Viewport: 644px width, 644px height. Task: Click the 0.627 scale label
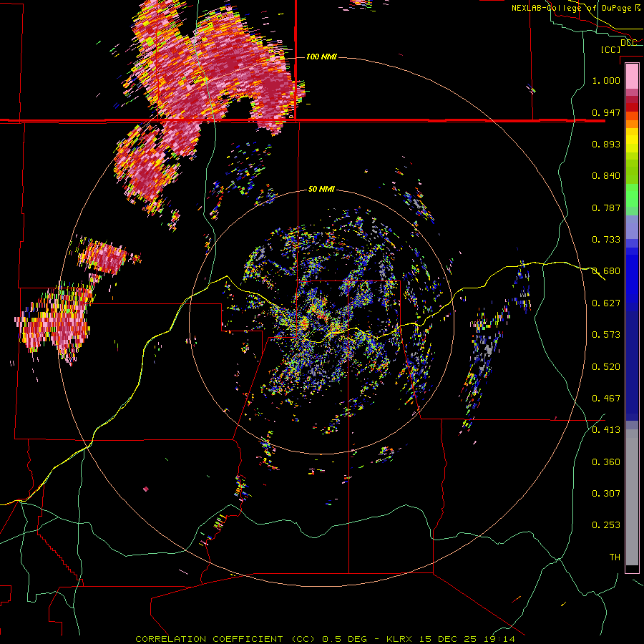tap(606, 303)
